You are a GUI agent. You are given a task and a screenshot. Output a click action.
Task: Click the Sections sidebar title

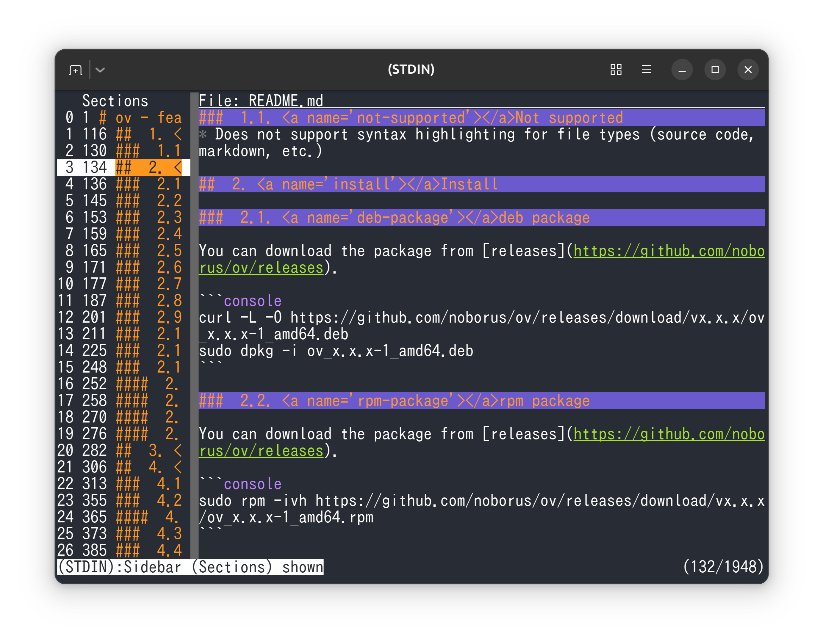pyautogui.click(x=115, y=101)
